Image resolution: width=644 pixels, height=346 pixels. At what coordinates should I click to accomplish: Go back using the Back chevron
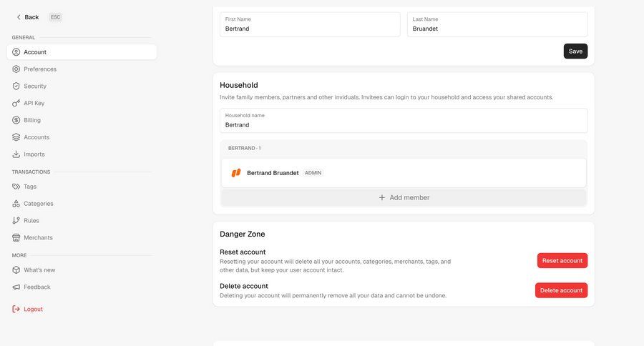[19, 17]
